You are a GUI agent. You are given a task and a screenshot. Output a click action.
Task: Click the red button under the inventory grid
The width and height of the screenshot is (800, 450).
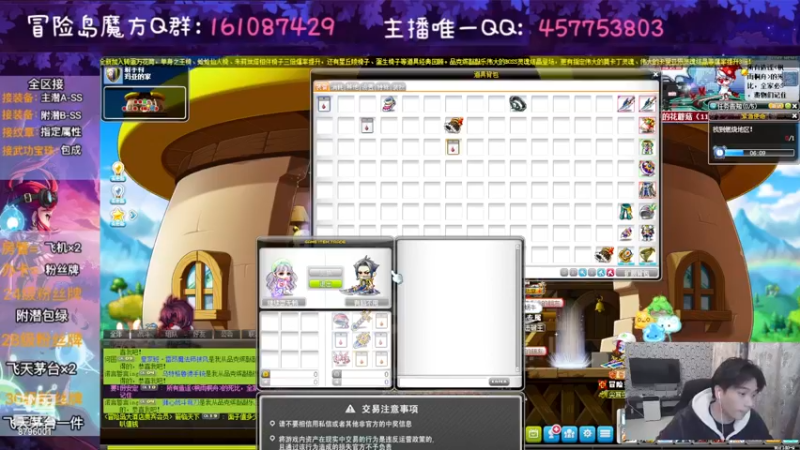(610, 273)
